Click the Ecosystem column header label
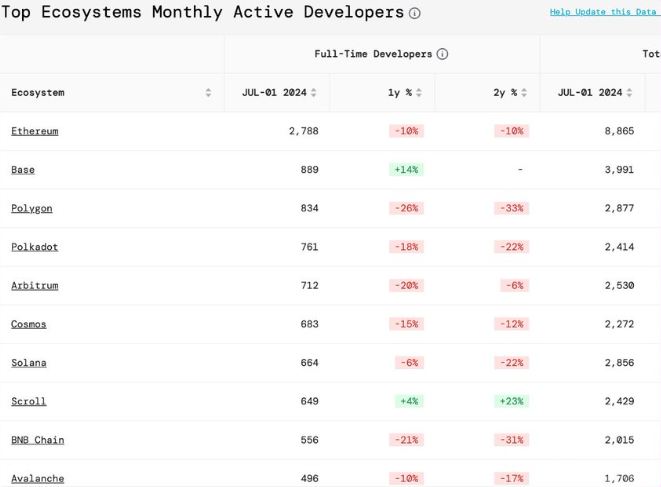The width and height of the screenshot is (661, 487). tap(38, 93)
